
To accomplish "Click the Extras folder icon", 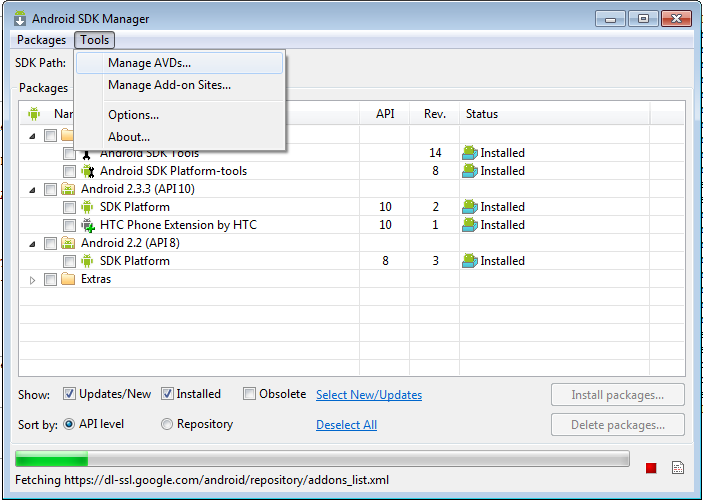I will [x=68, y=279].
